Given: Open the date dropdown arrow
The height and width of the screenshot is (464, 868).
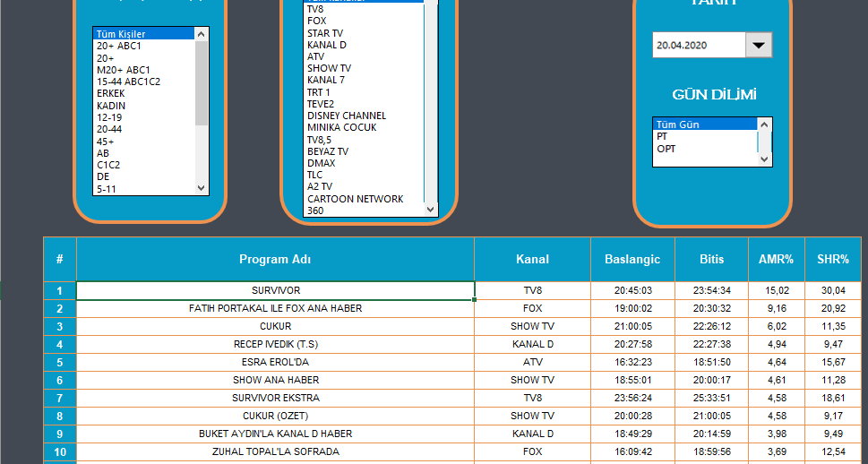Looking at the screenshot, I should (759, 45).
